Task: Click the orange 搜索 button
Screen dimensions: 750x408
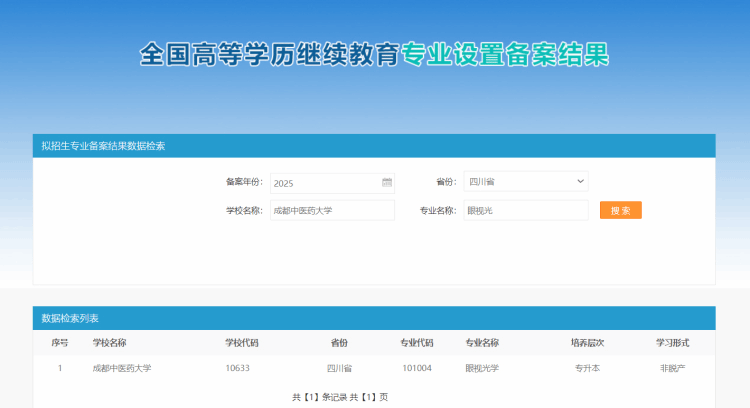Action: (x=620, y=211)
